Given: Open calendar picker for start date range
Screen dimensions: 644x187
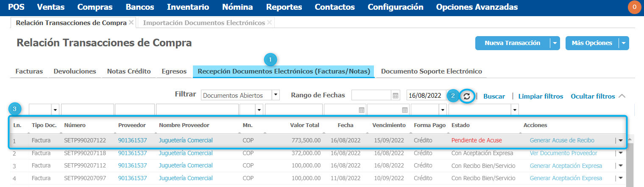Looking at the screenshot, I should 396,96.
